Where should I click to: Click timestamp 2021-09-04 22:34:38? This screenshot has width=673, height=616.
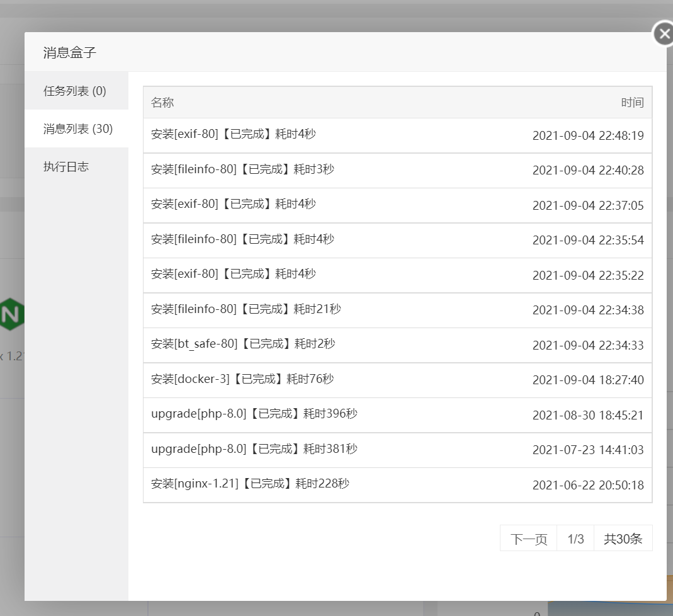tap(588, 311)
